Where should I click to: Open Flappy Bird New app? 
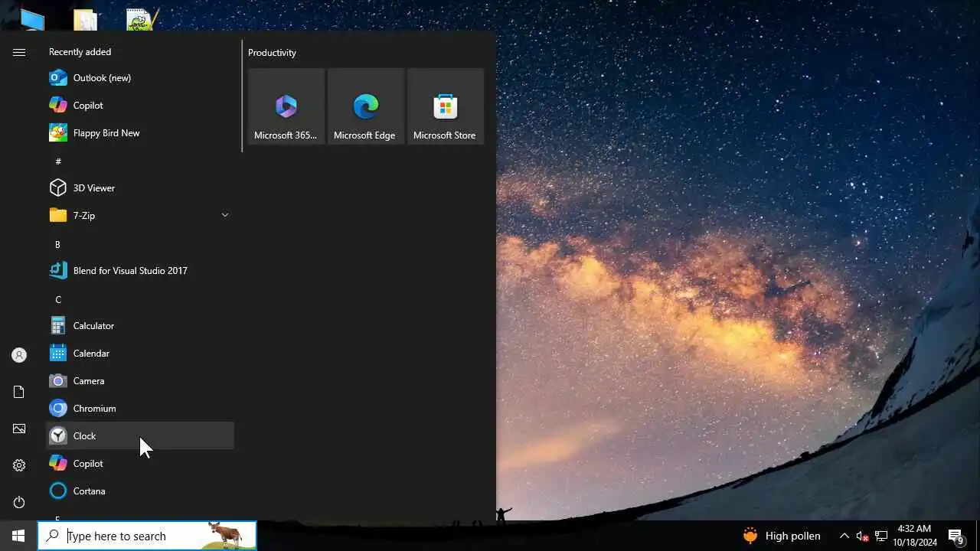(x=140, y=133)
